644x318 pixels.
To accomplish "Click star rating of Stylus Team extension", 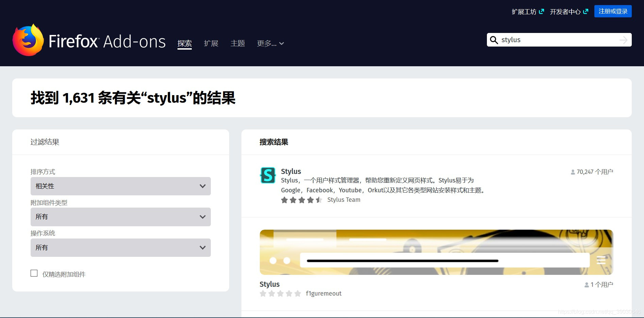I will point(302,200).
